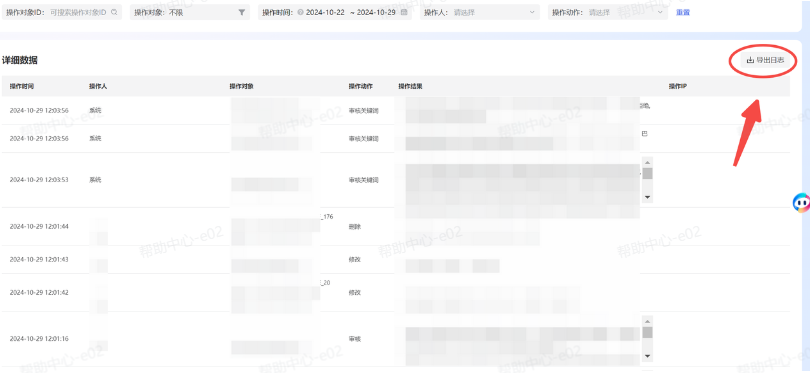810x373 pixels.
Task: Click scroll-down arrow in the 12:01:16 row result
Action: tap(647, 356)
